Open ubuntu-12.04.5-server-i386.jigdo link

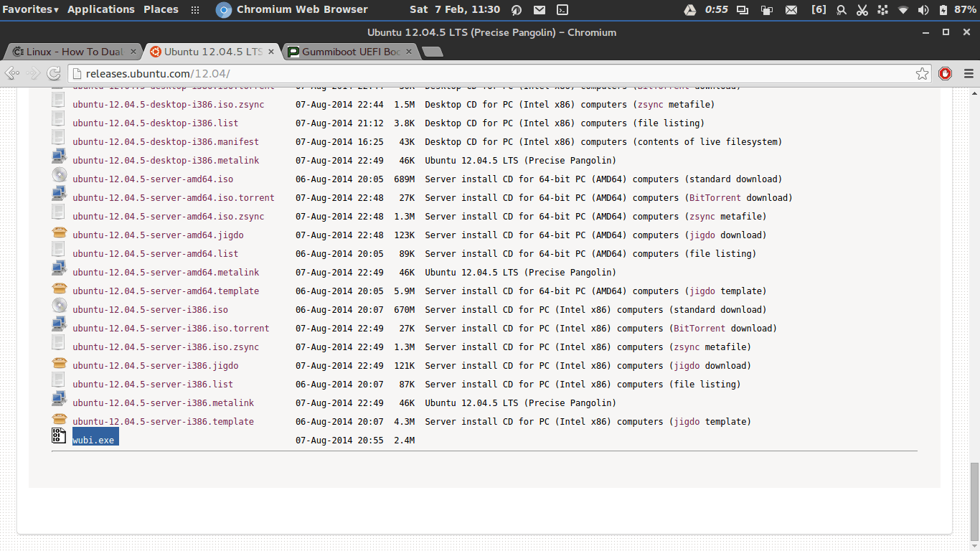[156, 366]
